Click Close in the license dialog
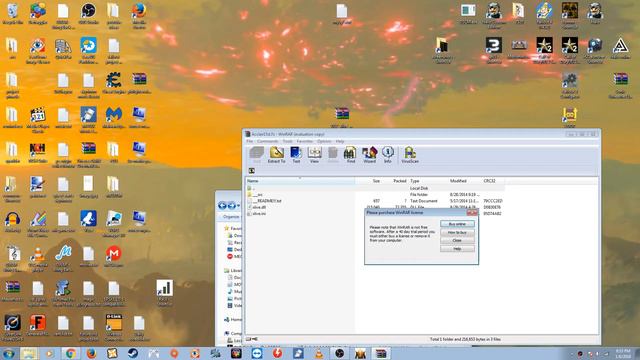This screenshot has width=640, height=360. pos(457,240)
